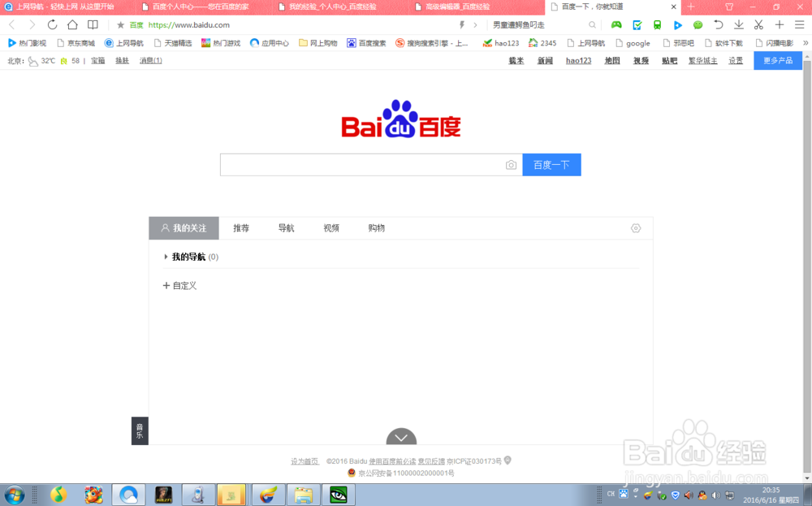Click the undo closed tab icon
The width and height of the screenshot is (812, 506).
pyautogui.click(x=719, y=25)
